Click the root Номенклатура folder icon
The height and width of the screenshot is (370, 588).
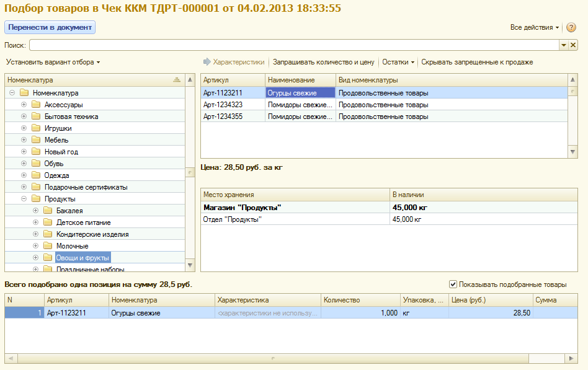[24, 92]
